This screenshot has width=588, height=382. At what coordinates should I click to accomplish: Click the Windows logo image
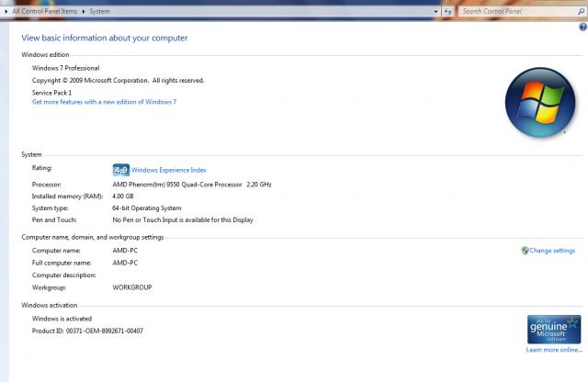pos(539,102)
